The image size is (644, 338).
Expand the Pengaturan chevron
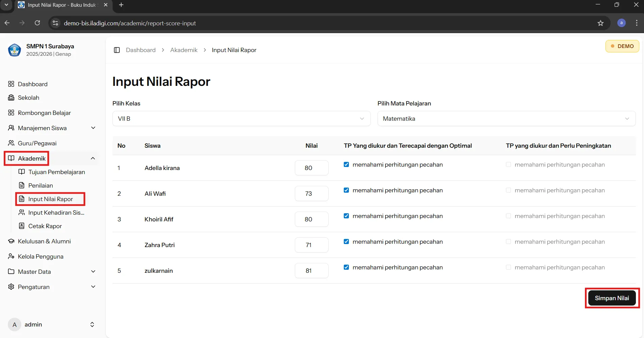(93, 287)
